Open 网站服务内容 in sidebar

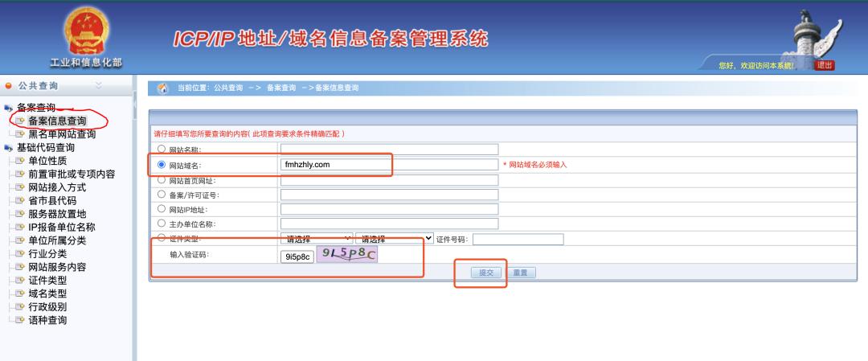[57, 267]
